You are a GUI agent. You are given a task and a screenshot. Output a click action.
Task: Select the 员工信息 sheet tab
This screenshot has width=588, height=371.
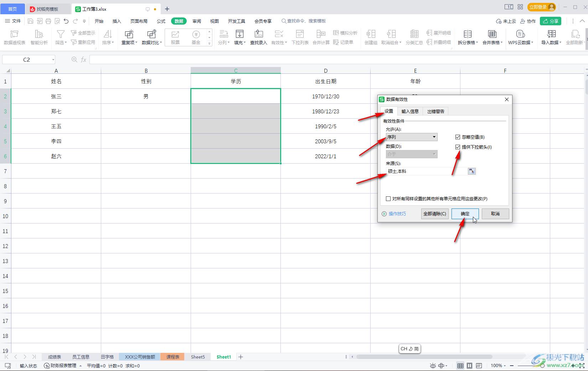(81, 357)
